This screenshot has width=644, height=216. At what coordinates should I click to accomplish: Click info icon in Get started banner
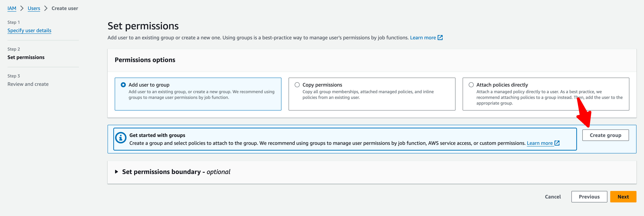[x=121, y=138]
